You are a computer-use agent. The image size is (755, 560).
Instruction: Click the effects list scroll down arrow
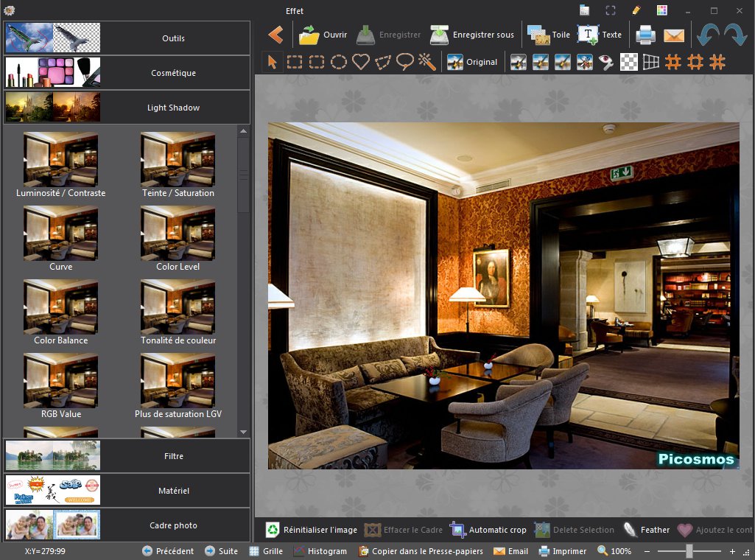[x=244, y=432]
